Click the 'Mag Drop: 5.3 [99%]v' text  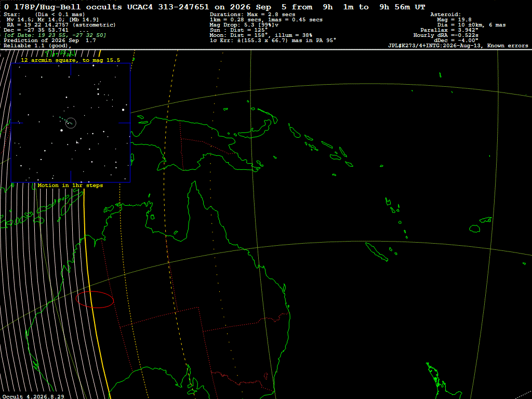[x=244, y=25]
